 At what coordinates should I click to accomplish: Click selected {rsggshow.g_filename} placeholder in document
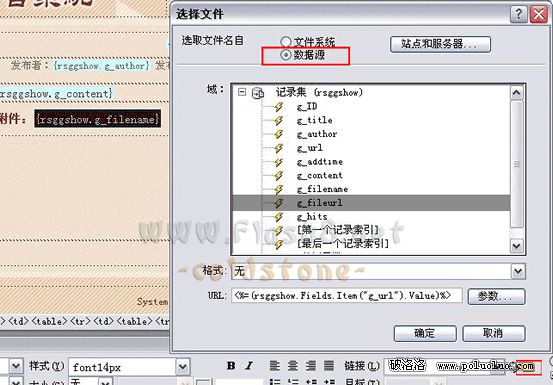(x=97, y=119)
